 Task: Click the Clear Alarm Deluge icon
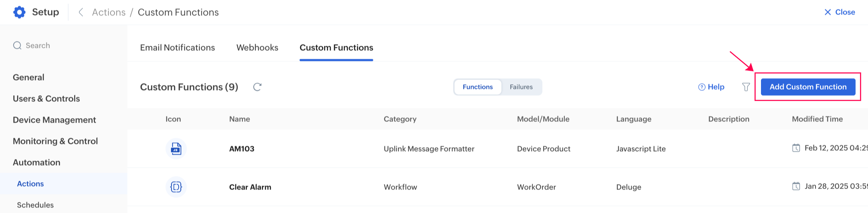176,187
